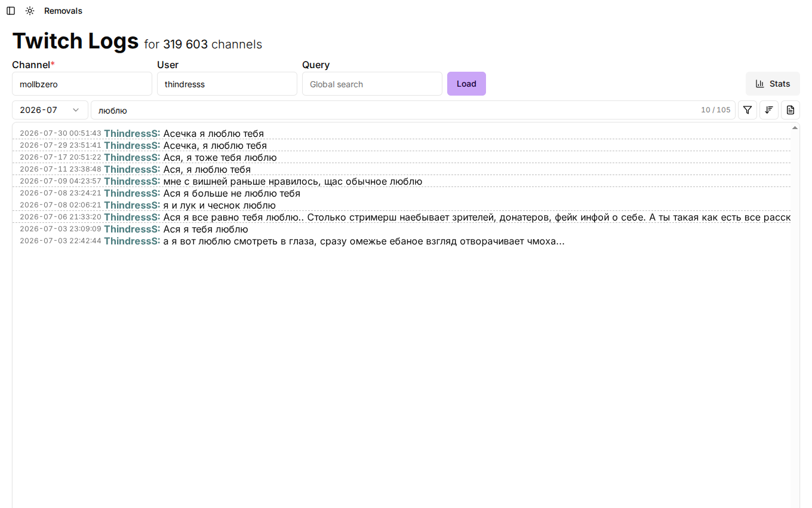Viewport: 812px width, 508px height.
Task: Select message "Асечка, я люблю тебя"
Action: pyautogui.click(x=215, y=145)
